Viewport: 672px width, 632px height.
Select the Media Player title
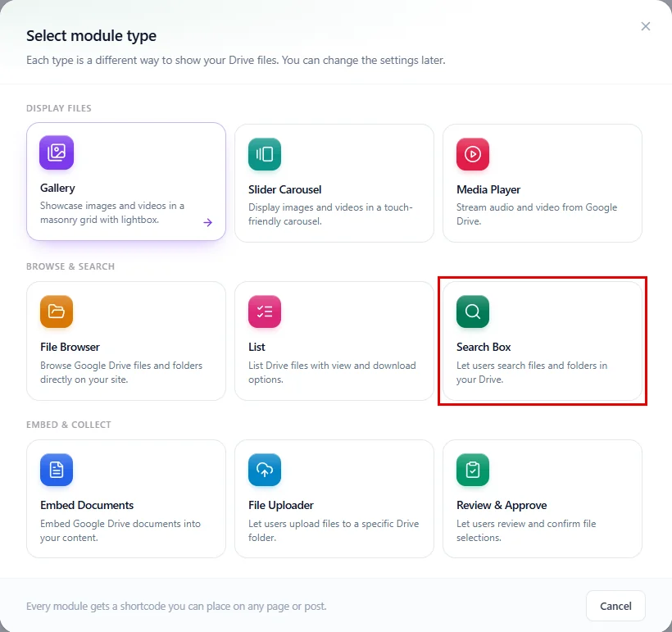pos(488,189)
